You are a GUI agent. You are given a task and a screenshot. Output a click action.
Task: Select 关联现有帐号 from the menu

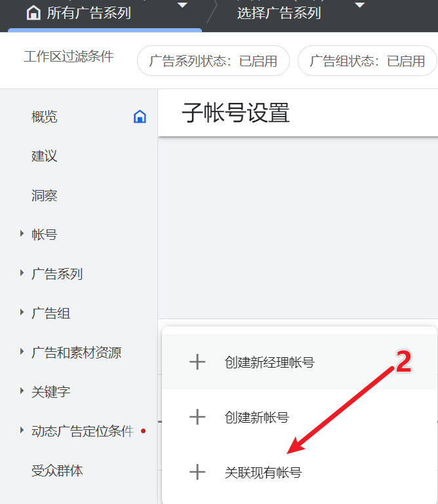click(263, 472)
